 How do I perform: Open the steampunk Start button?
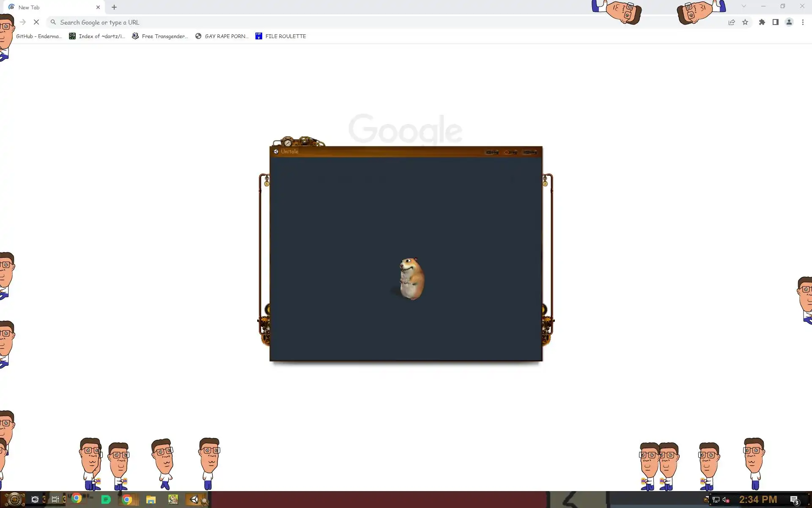(14, 500)
